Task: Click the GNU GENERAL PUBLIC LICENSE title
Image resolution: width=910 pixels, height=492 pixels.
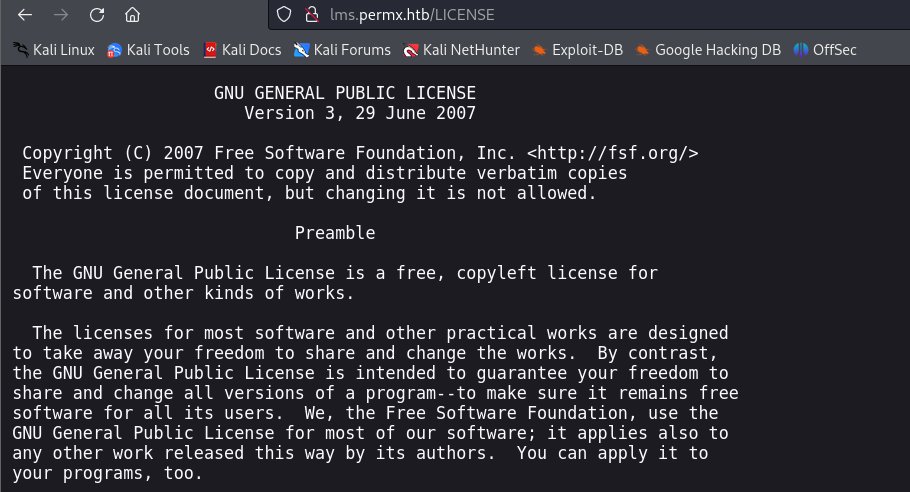Action: coord(345,93)
